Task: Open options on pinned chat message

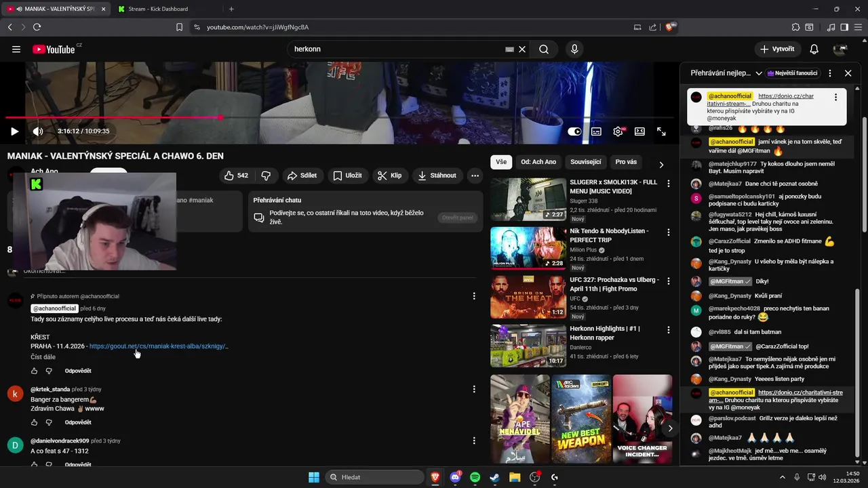Action: [835, 97]
